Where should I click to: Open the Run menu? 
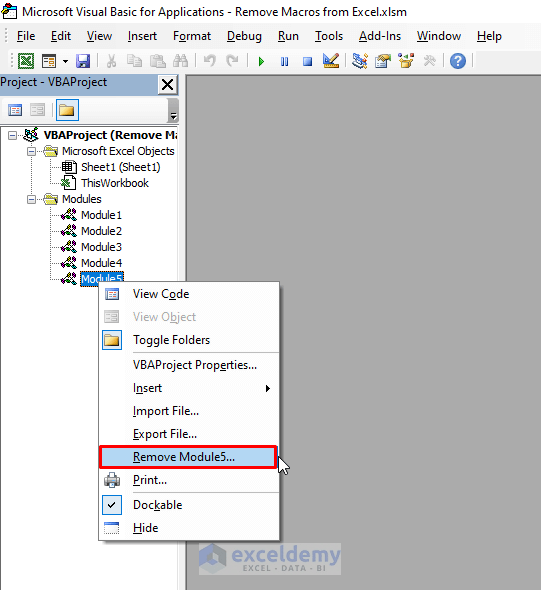tap(288, 36)
